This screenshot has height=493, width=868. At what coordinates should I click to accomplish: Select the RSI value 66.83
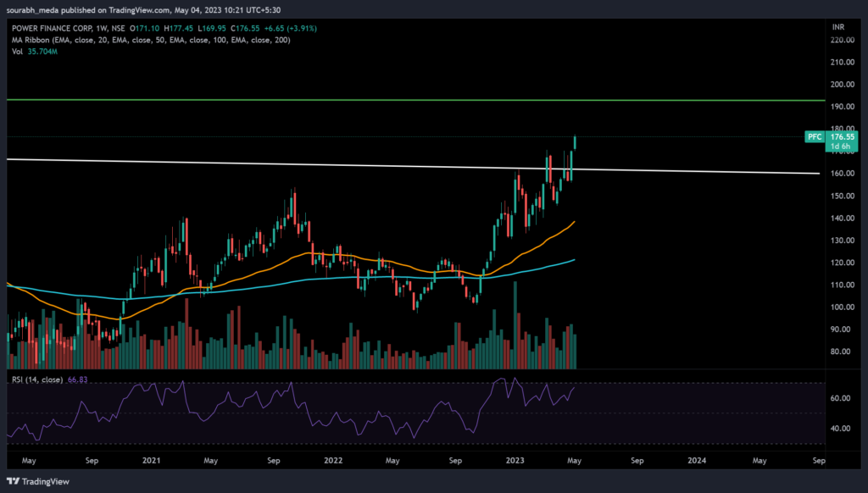(x=77, y=379)
